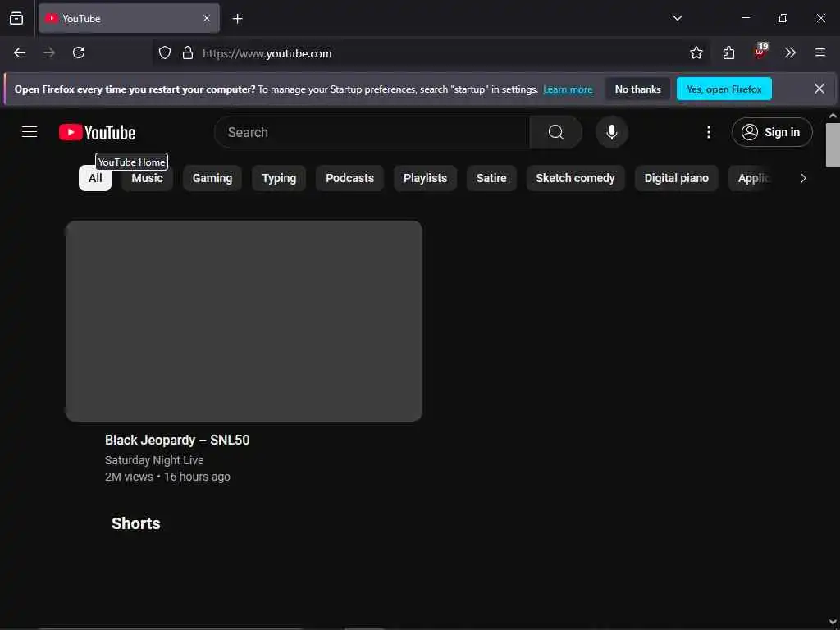Screen dimensions: 840x630
Task: Click the page vertical scrollbar thumb
Action: click(x=833, y=144)
